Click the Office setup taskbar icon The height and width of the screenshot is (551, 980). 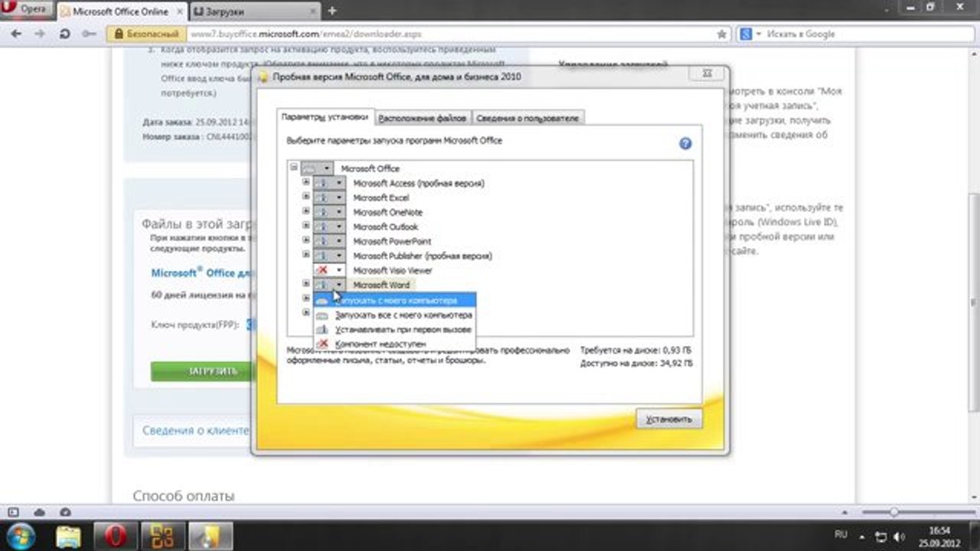click(162, 535)
